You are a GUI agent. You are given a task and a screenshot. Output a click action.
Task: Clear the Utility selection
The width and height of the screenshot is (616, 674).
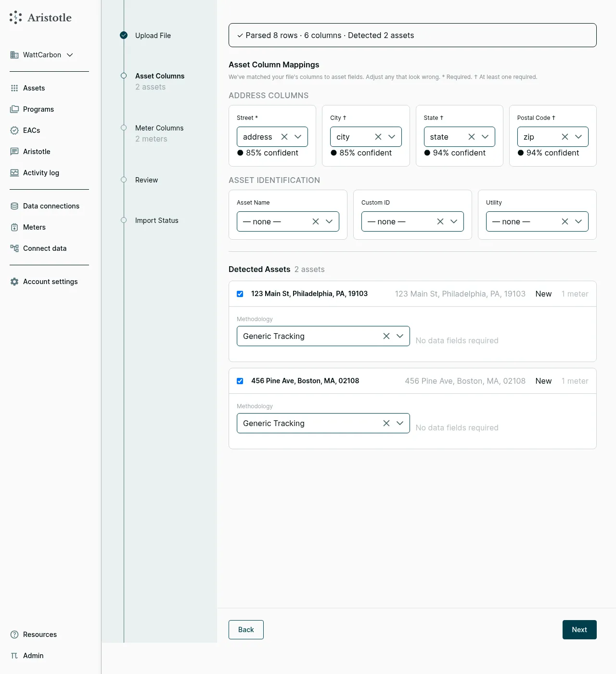click(x=565, y=221)
